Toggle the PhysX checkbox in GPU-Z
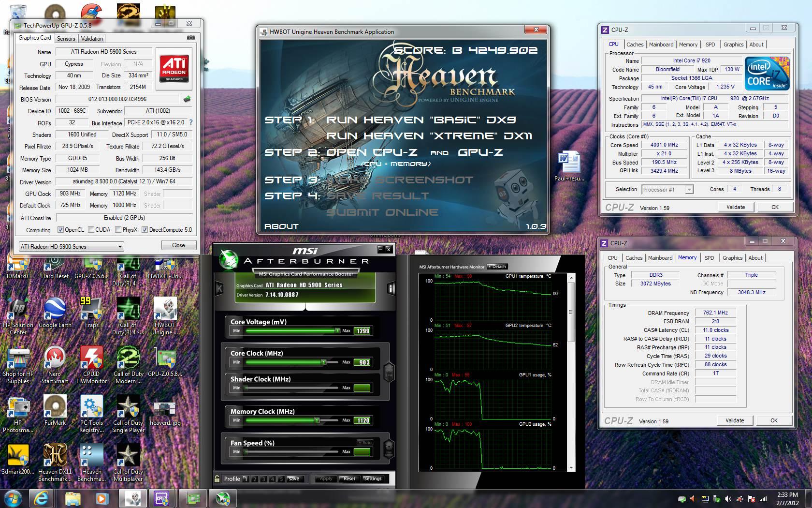Image resolution: width=812 pixels, height=508 pixels. tap(118, 230)
